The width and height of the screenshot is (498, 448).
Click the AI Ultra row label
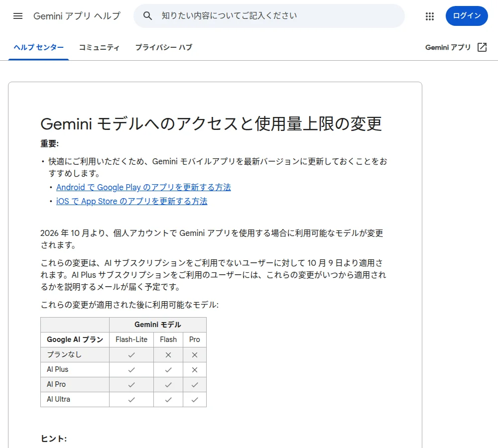[58, 399]
